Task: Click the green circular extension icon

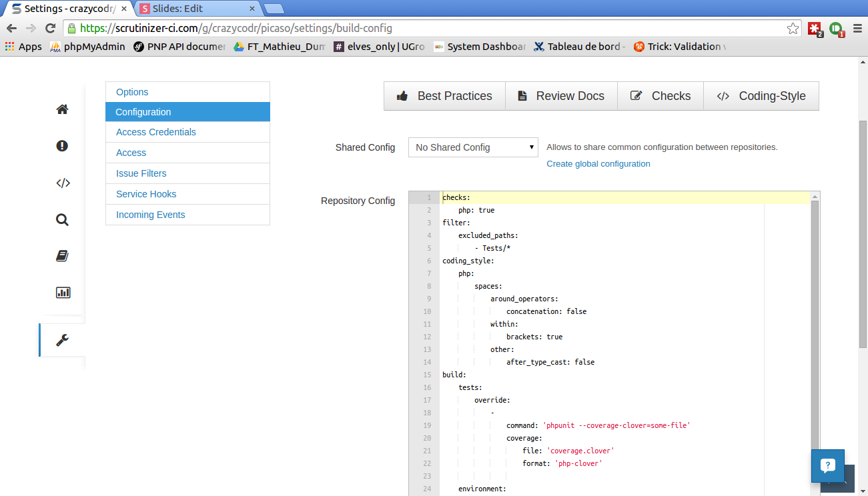Action: [x=837, y=29]
